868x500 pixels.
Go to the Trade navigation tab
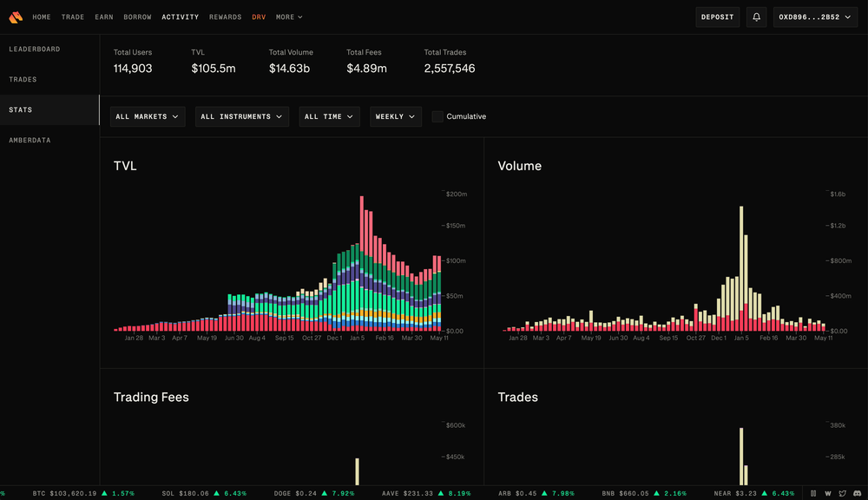[x=73, y=16]
